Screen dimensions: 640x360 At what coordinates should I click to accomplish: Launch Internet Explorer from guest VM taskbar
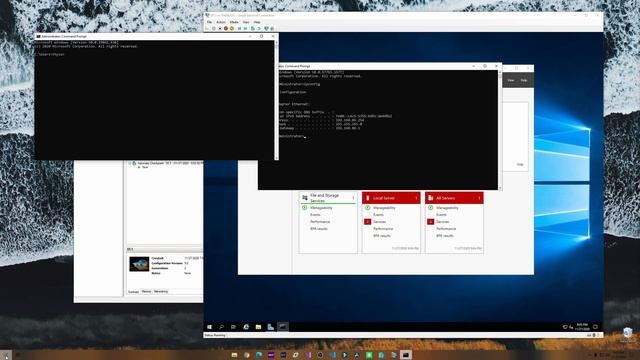246,327
